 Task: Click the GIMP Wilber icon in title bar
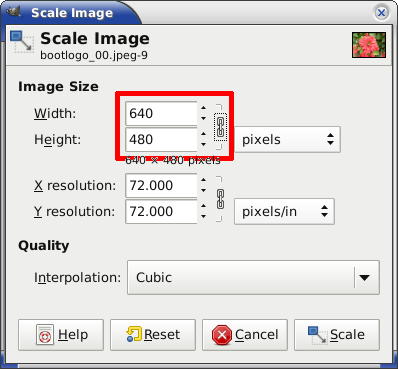point(14,12)
